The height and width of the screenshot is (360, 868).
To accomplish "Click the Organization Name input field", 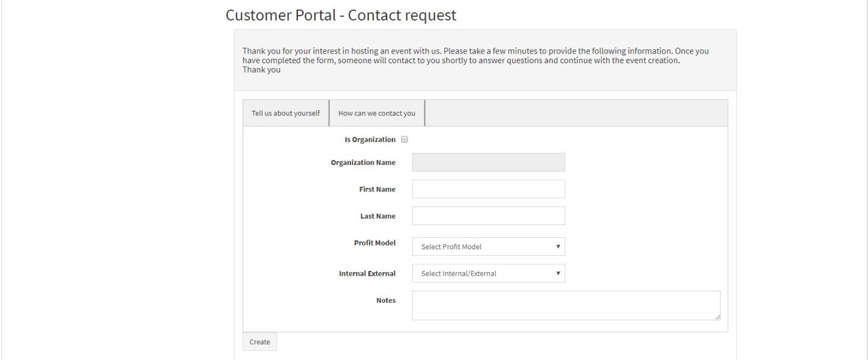I will point(488,163).
